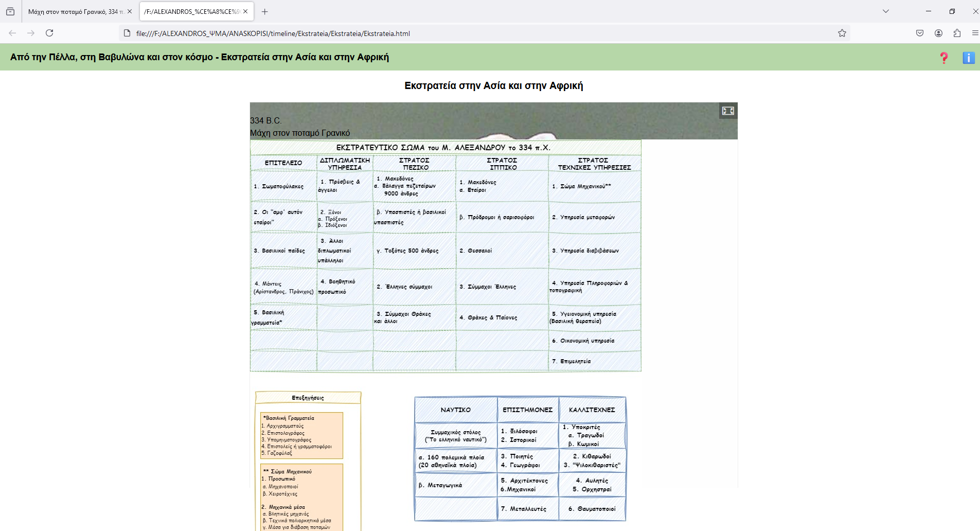Click the 'ΕΠΙΣΤΗΜΟΝΕΣ' column header

[x=528, y=410]
